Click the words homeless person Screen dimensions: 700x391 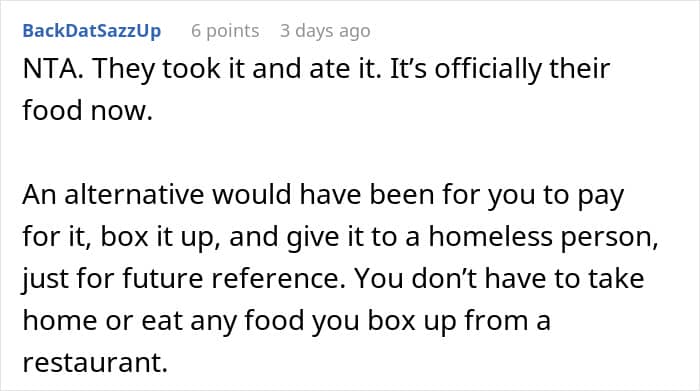point(543,237)
